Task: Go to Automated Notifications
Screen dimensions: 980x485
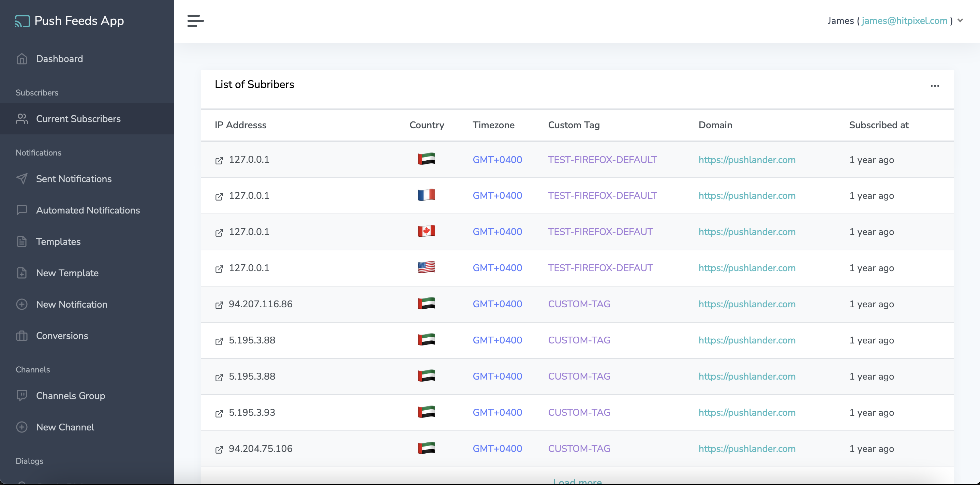Action: [88, 210]
